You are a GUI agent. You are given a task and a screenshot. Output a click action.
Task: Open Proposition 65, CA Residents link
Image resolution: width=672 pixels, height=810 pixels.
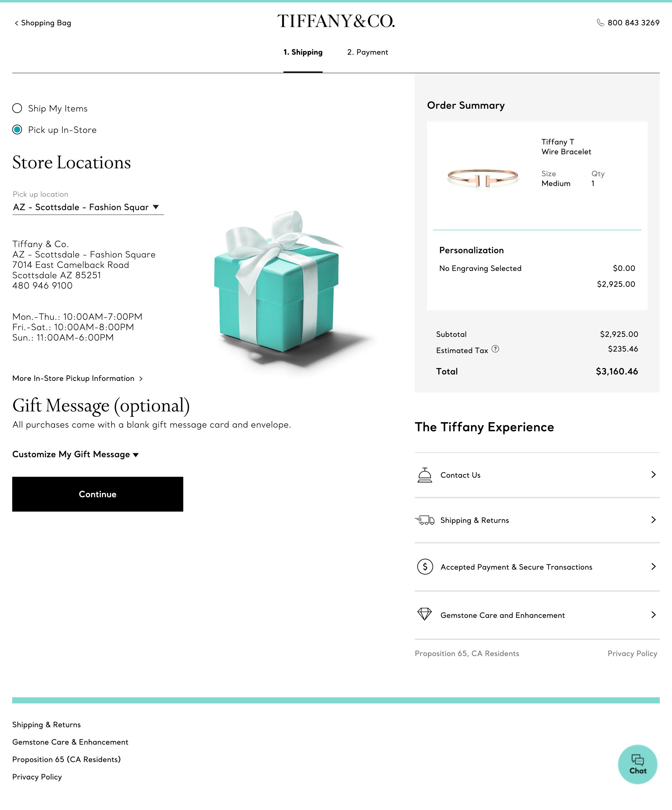[x=467, y=653]
